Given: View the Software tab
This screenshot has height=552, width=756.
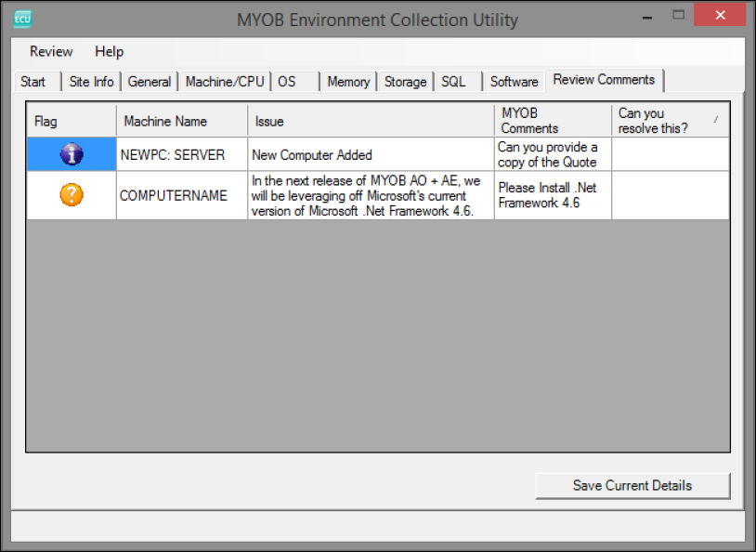Looking at the screenshot, I should [x=514, y=82].
